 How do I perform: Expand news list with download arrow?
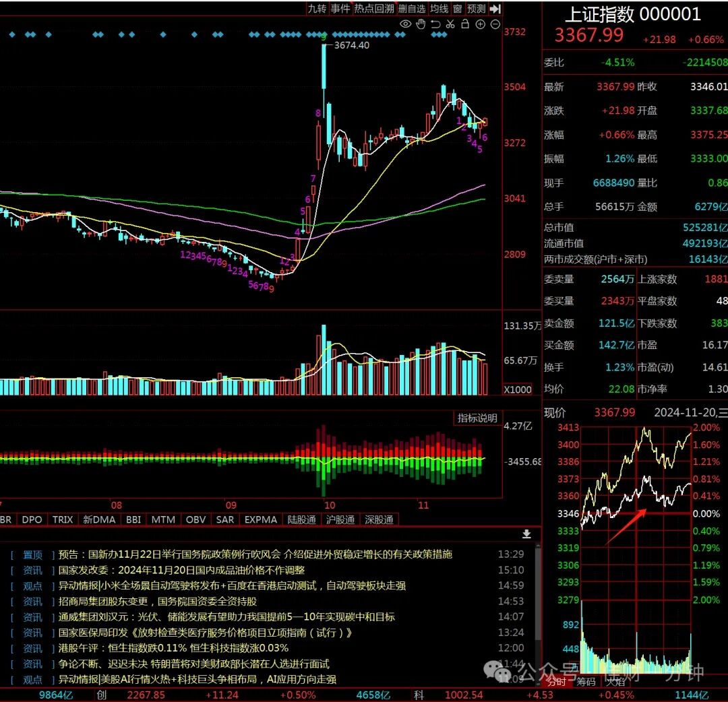tap(526, 534)
